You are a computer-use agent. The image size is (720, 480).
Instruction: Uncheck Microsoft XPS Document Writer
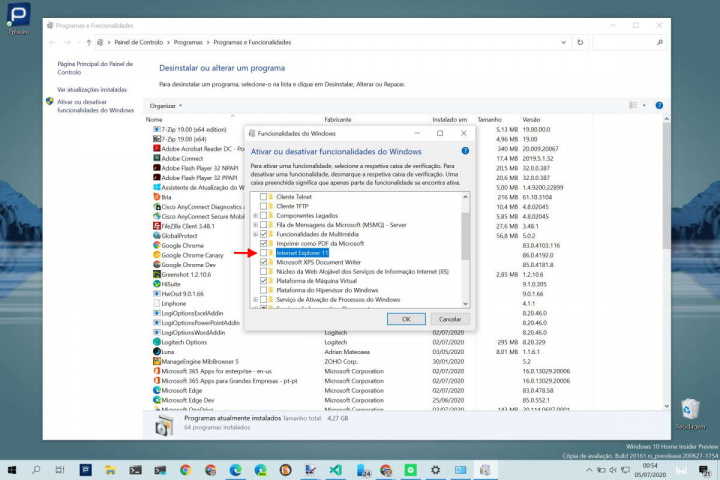click(x=264, y=262)
